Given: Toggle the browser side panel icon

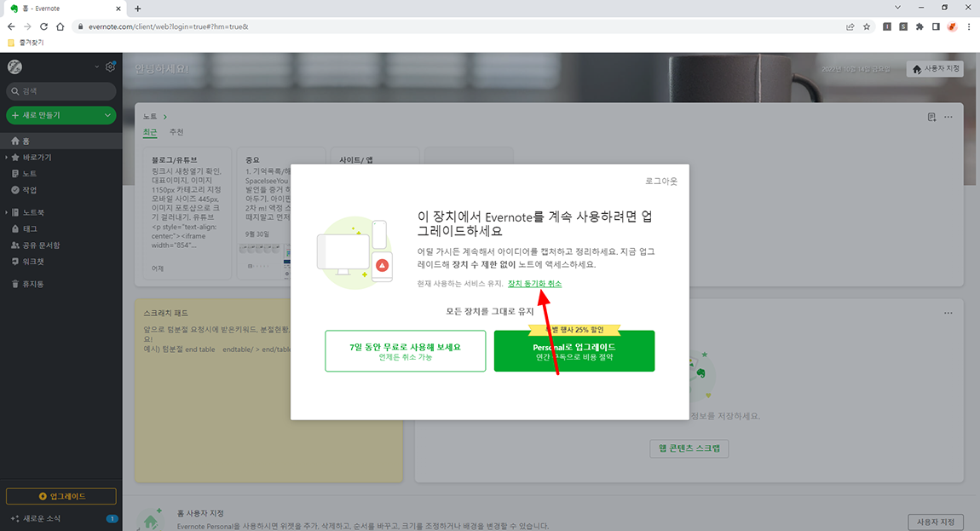Looking at the screenshot, I should pos(936,27).
